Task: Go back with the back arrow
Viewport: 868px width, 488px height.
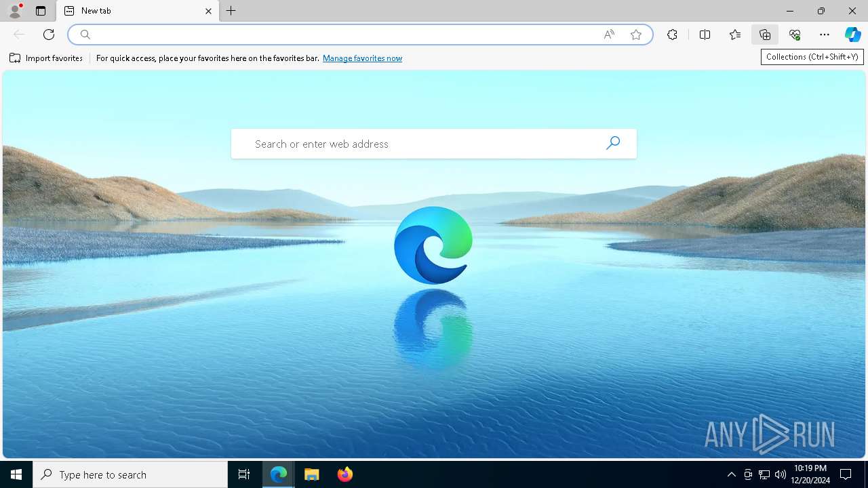Action: [x=19, y=35]
